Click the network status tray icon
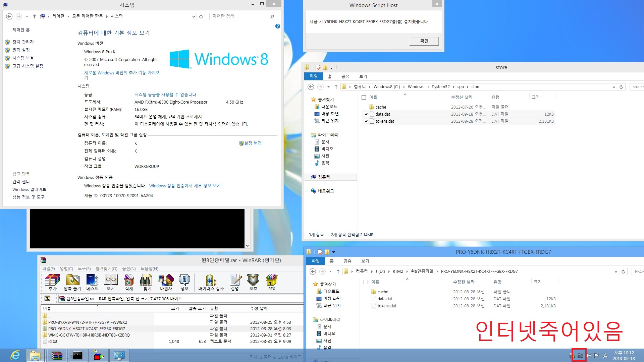The height and width of the screenshot is (362, 644). (580, 356)
